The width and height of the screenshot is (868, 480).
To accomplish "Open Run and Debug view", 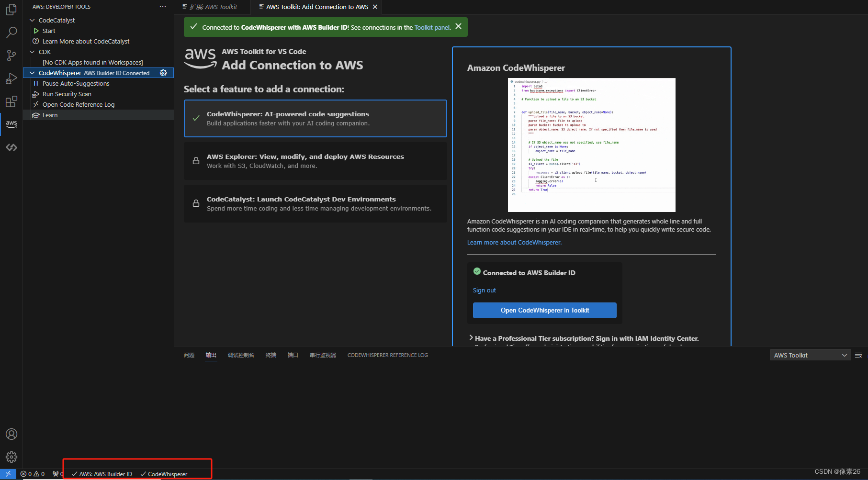I will coord(11,78).
